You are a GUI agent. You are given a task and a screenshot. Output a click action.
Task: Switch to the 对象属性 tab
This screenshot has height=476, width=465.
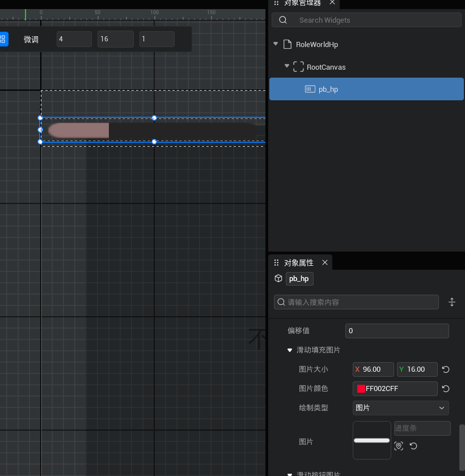click(x=298, y=262)
